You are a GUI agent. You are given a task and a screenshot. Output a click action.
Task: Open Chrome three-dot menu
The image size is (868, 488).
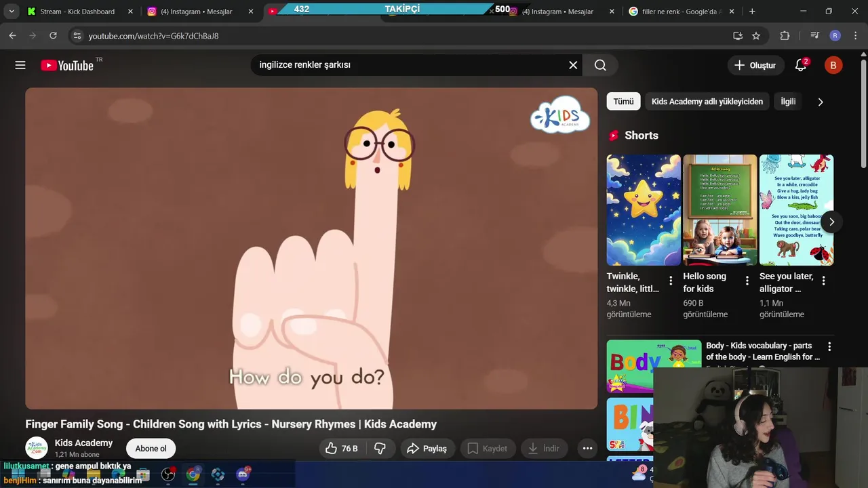click(856, 35)
